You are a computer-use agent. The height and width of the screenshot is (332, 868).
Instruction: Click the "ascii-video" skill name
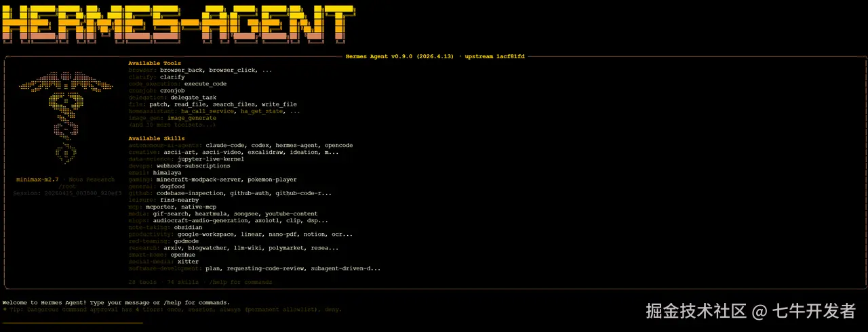[x=221, y=152]
